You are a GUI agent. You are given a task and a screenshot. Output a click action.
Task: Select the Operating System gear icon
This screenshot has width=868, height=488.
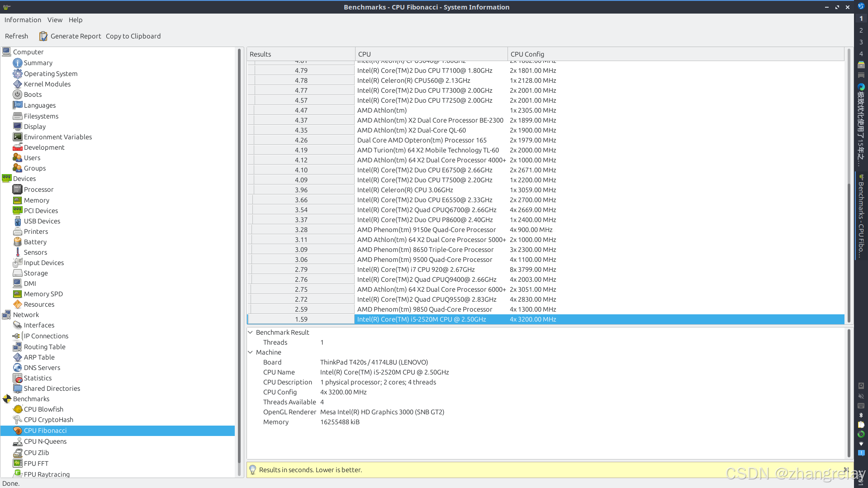click(x=18, y=74)
